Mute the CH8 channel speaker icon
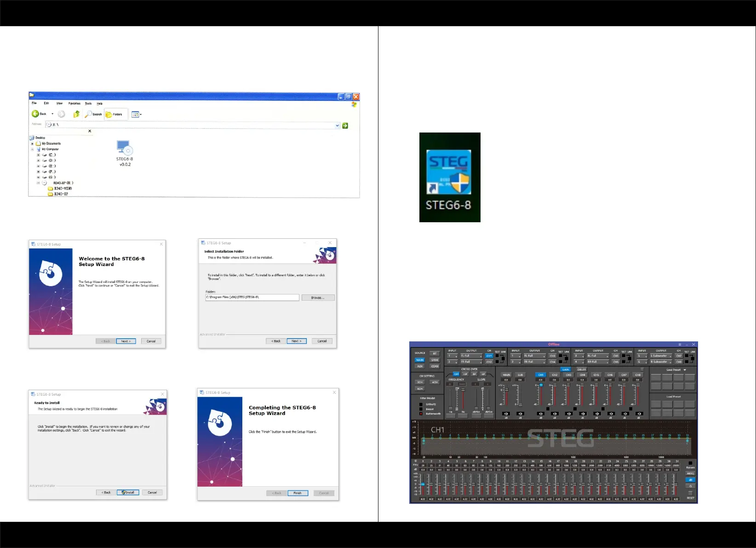756x548 pixels. [x=638, y=414]
